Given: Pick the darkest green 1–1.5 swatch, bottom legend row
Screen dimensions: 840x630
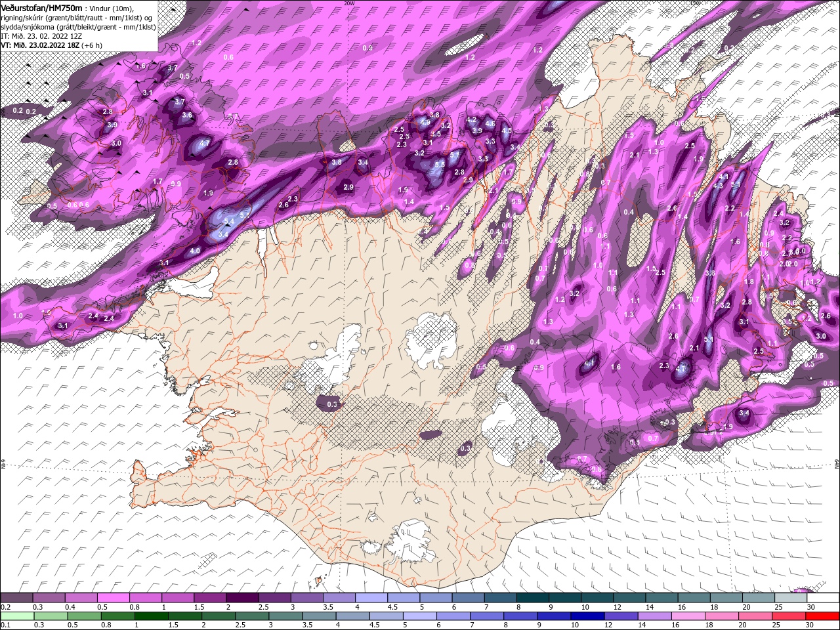Looking at the screenshot, I should tap(151, 616).
